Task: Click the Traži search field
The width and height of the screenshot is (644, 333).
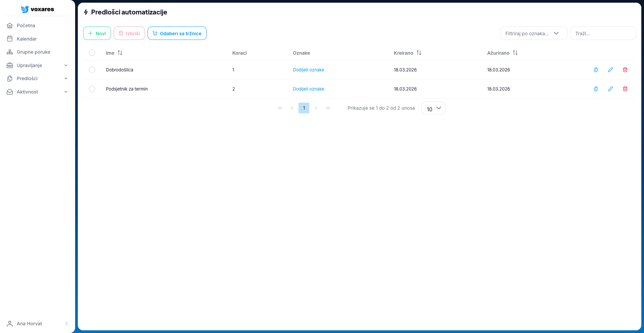Action: [603, 34]
